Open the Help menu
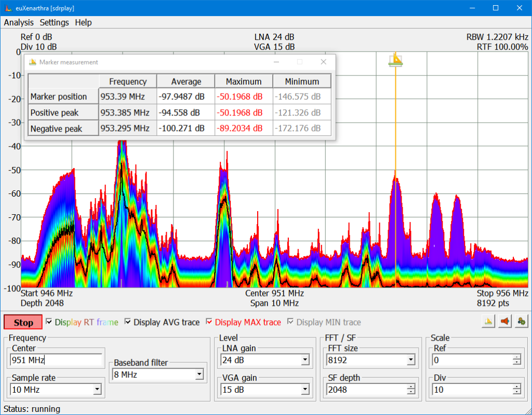Viewport: 532px width, 415px height. pyautogui.click(x=84, y=22)
